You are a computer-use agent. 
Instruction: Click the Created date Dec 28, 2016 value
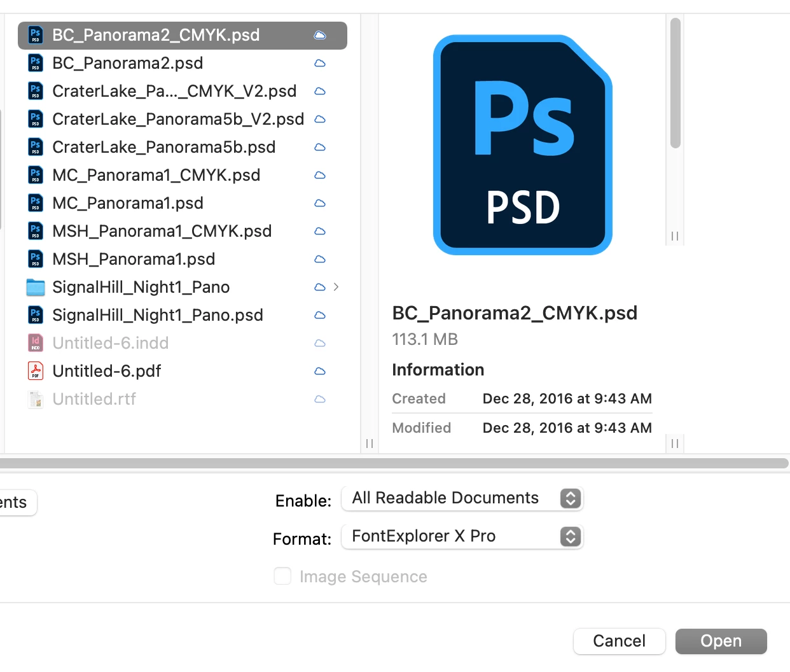pos(567,399)
